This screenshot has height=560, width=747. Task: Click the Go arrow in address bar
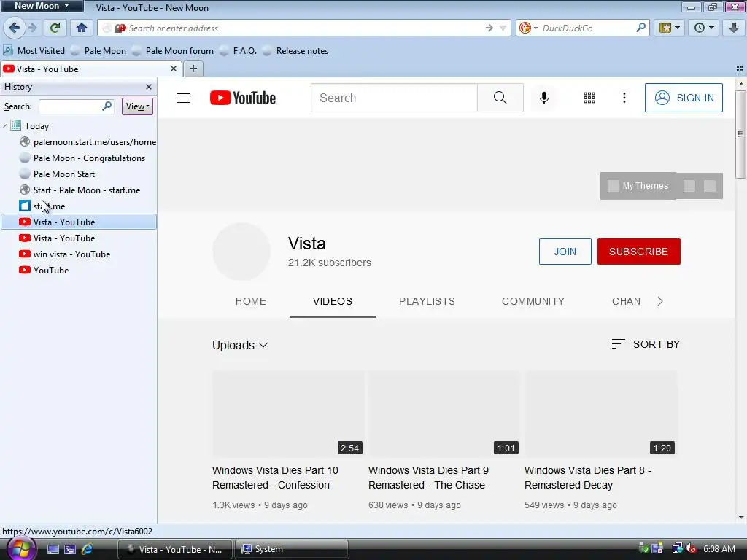489,28
